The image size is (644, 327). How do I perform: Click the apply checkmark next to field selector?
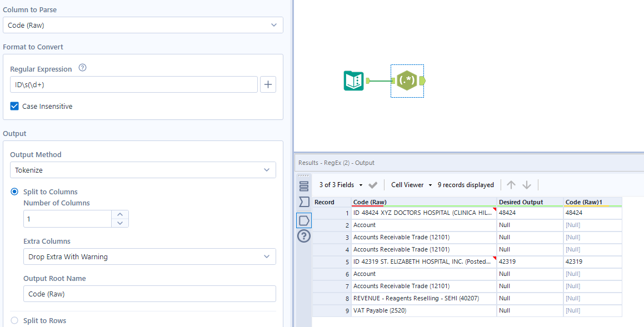tap(373, 185)
